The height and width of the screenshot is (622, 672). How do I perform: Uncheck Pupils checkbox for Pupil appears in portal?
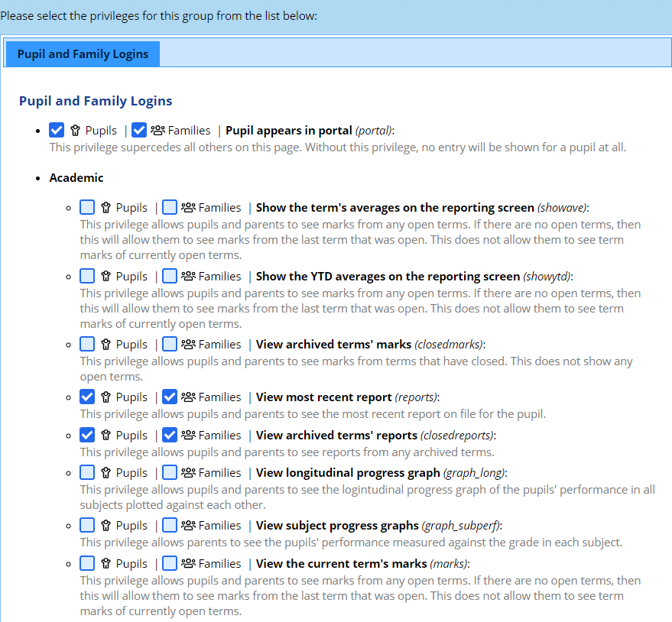coord(57,131)
